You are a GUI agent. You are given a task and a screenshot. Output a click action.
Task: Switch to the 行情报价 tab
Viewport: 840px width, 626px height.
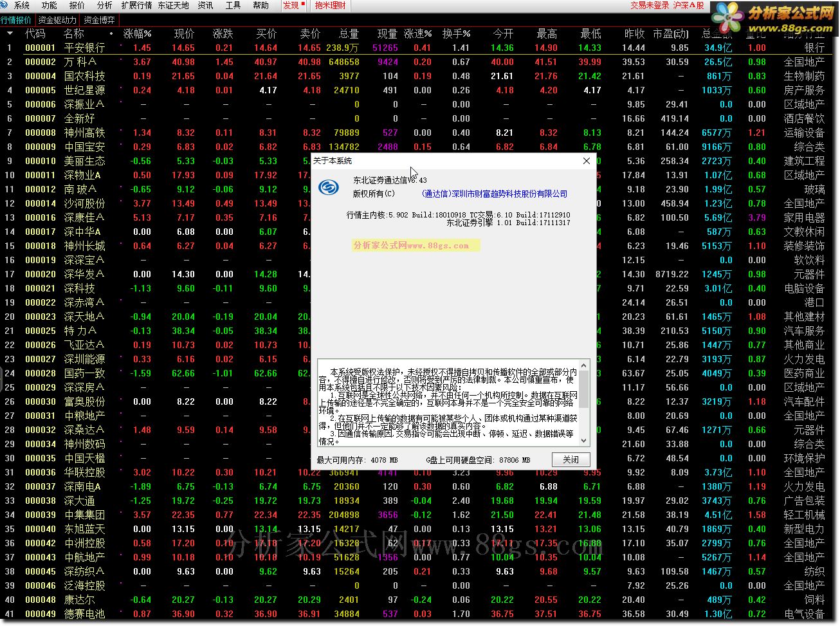16,20
